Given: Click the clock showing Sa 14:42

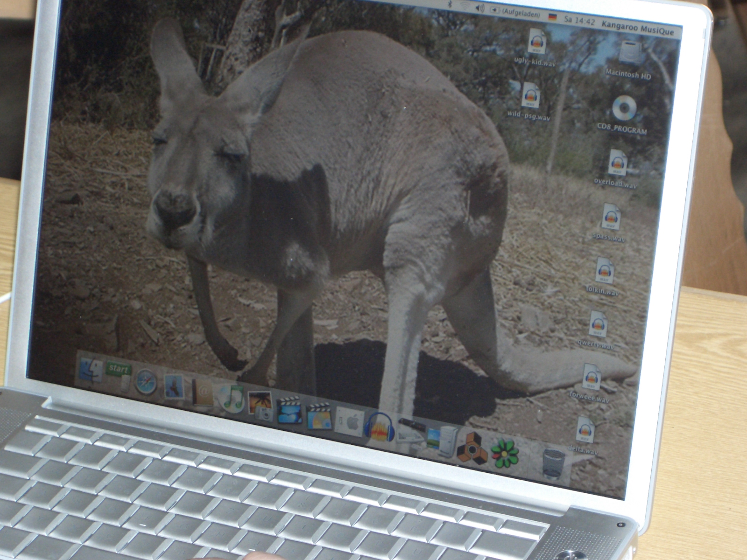Looking at the screenshot, I should coord(579,21).
